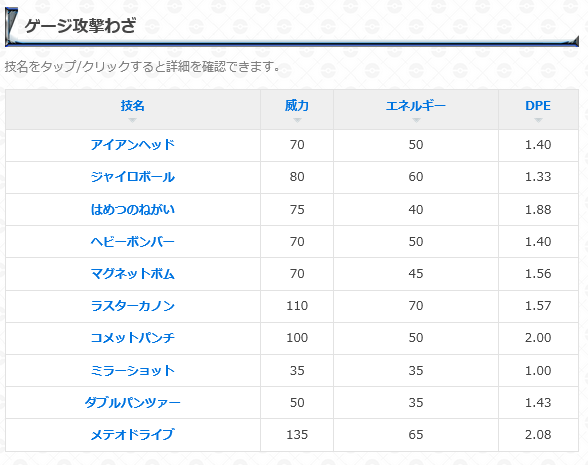
Task: Click the sort arrow under エネルギー header
Action: click(416, 120)
